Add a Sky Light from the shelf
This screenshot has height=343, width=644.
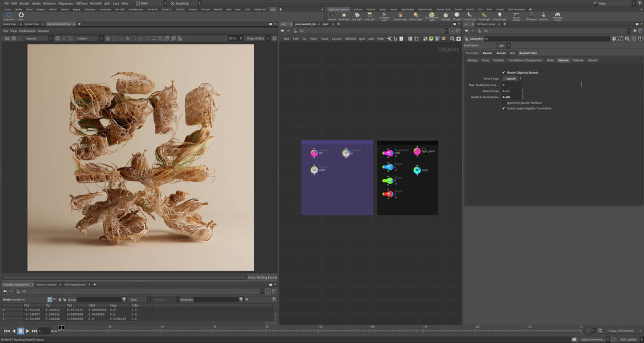[x=446, y=16]
